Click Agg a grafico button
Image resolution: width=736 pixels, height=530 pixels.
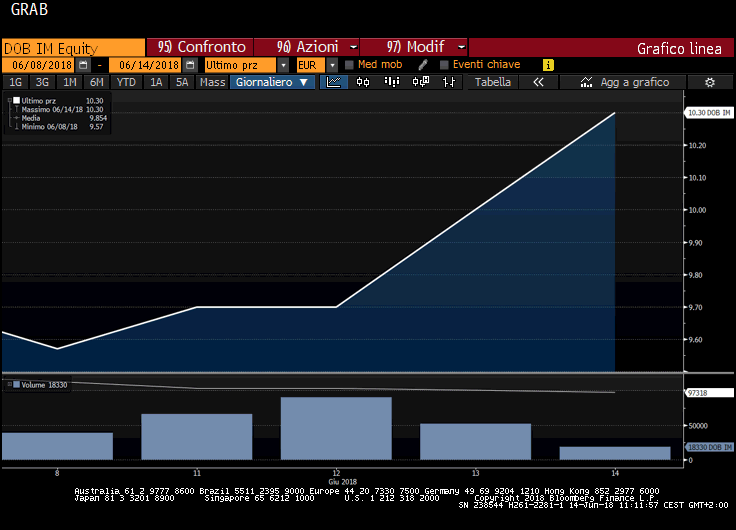point(625,82)
